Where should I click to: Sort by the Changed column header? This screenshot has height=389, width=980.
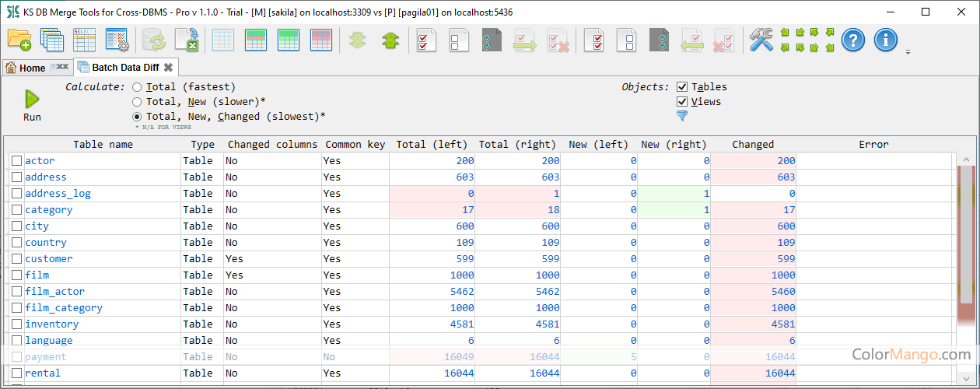tap(753, 144)
